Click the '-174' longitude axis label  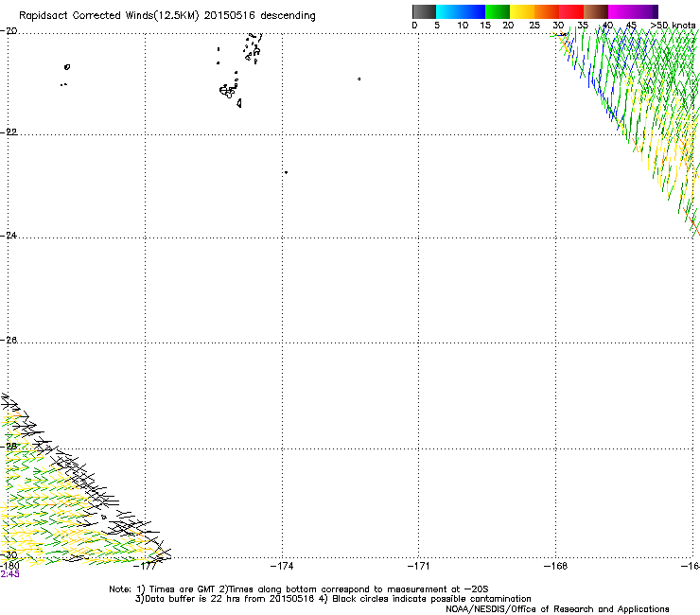click(x=282, y=567)
